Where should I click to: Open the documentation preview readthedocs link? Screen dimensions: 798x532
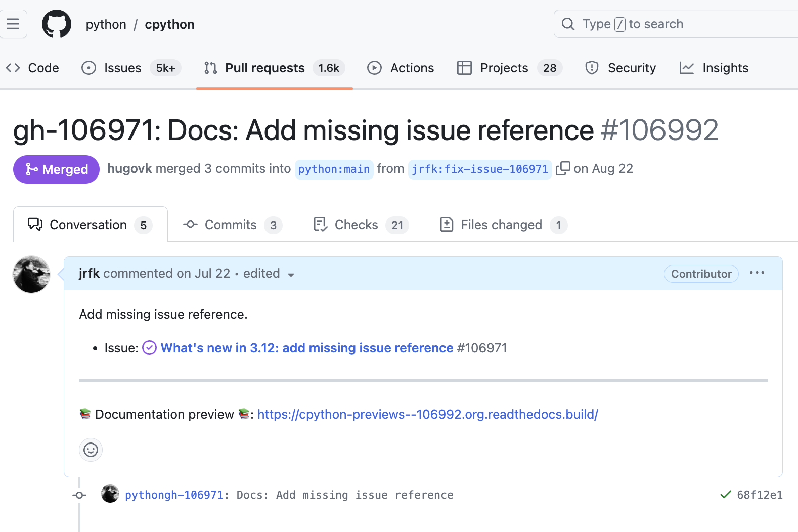point(427,414)
